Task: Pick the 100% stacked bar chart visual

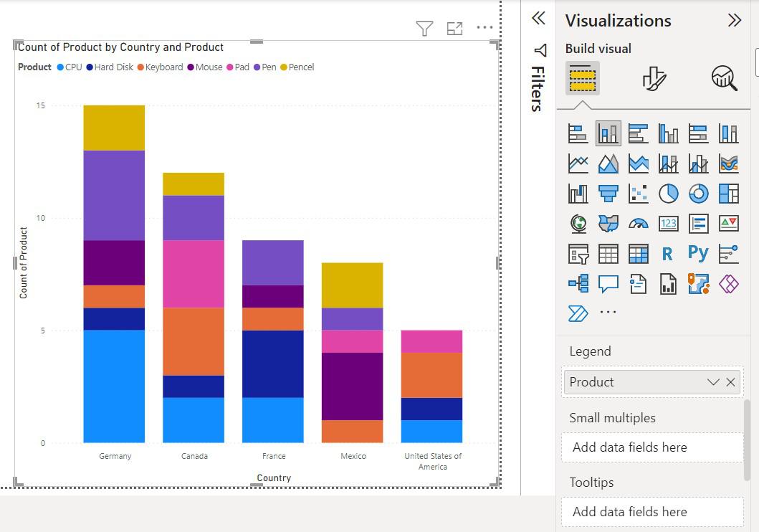Action: (x=698, y=133)
